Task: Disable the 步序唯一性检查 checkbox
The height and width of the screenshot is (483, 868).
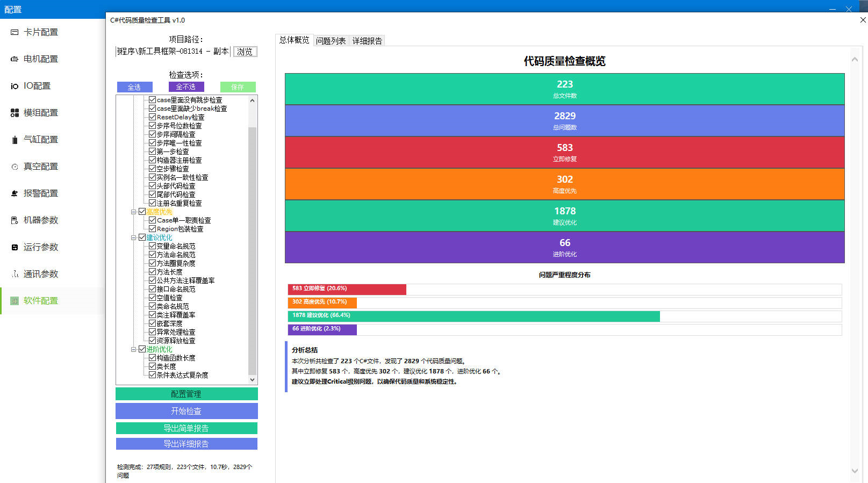Action: [152, 143]
